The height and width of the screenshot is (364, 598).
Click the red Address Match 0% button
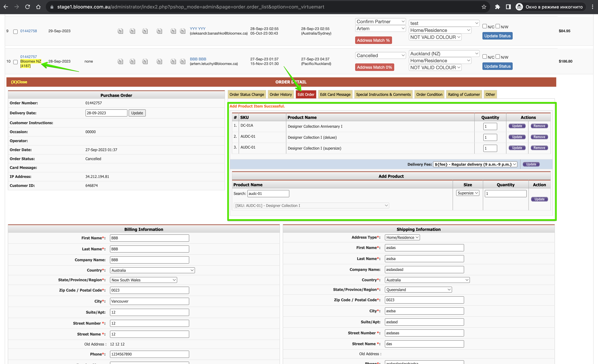point(374,67)
